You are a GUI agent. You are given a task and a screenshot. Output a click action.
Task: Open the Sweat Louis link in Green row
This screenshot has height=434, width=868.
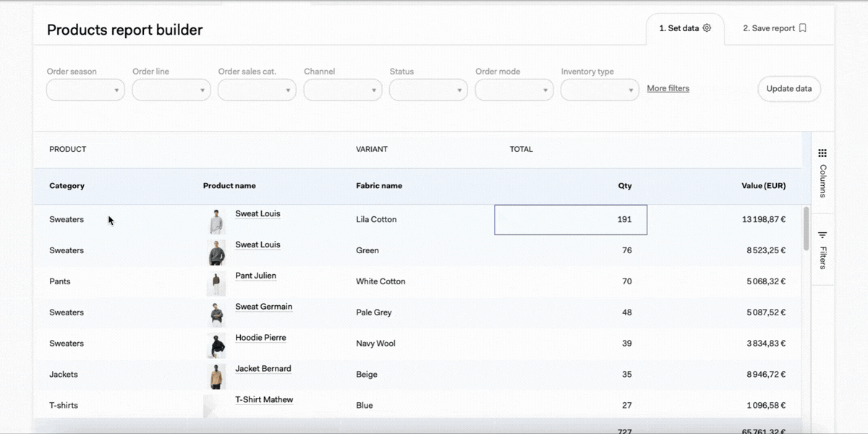tap(258, 244)
